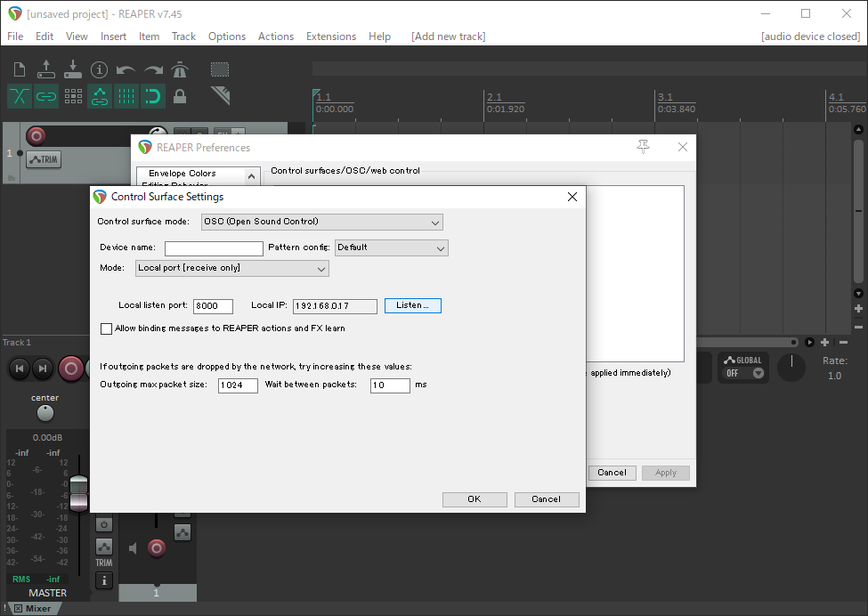Viewport: 868px width, 616px height.
Task: Open the View menu
Action: [x=77, y=36]
